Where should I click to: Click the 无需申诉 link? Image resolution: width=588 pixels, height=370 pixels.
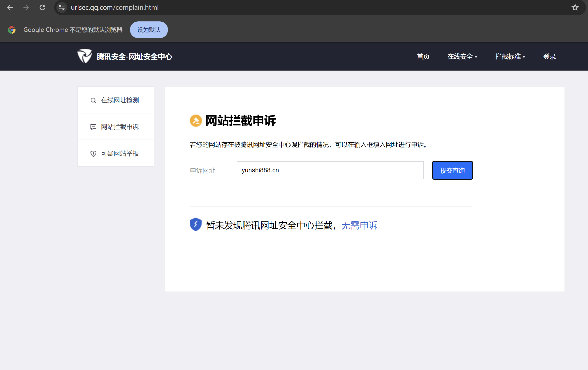[x=359, y=226]
